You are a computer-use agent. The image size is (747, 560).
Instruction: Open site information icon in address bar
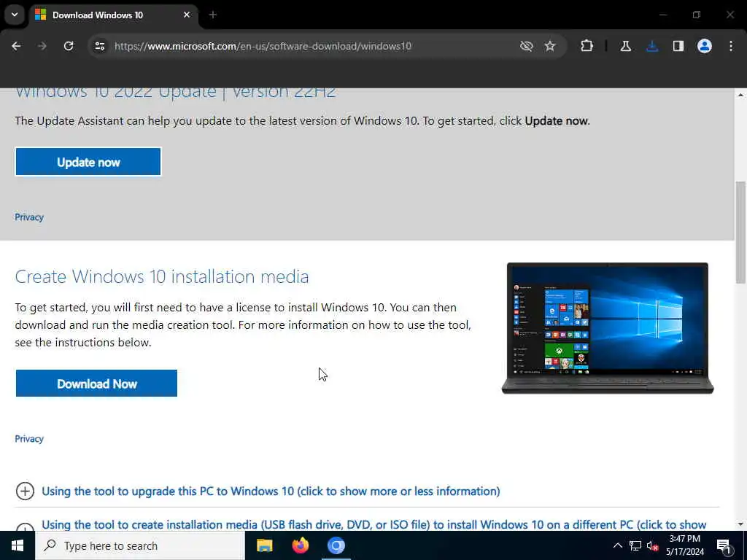(99, 46)
